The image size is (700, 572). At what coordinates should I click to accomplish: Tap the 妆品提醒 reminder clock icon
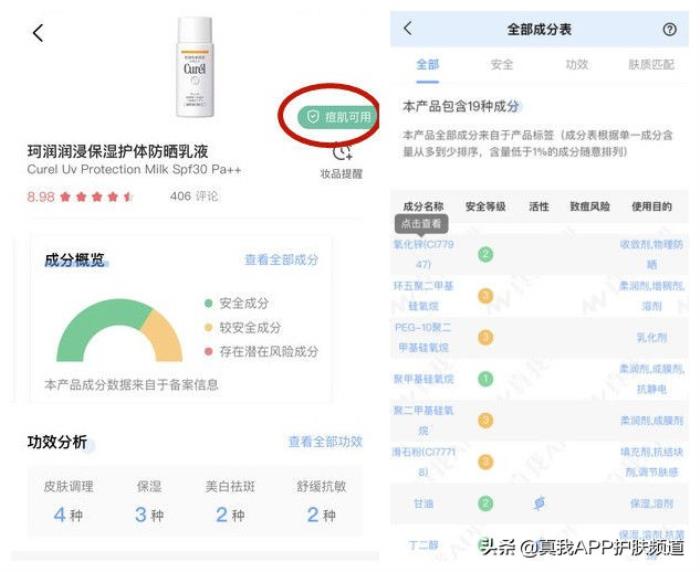point(342,152)
